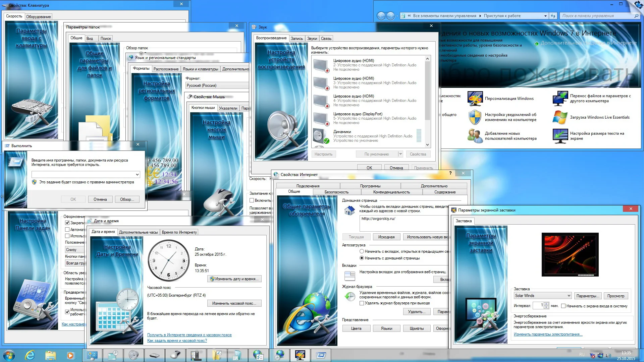This screenshot has height=362, width=644.
Task: Click 'Изменить часовой пояс...' button
Action: click(234, 303)
